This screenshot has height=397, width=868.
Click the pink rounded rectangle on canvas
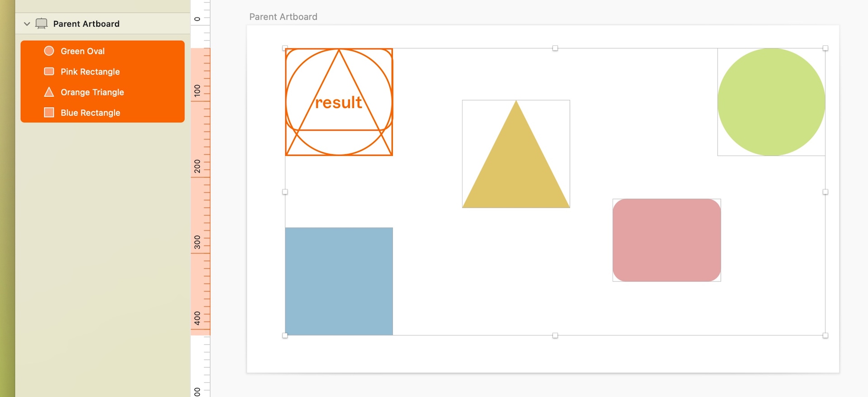point(667,240)
